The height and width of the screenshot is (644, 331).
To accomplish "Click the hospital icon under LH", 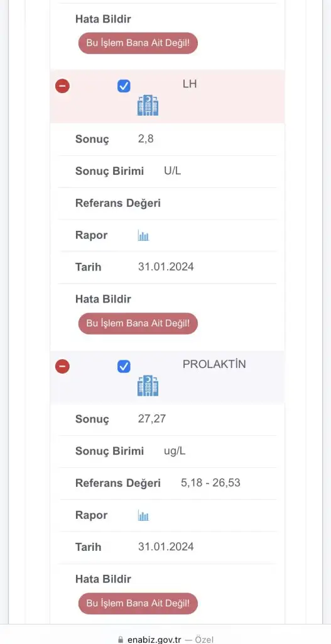I will coord(148,105).
